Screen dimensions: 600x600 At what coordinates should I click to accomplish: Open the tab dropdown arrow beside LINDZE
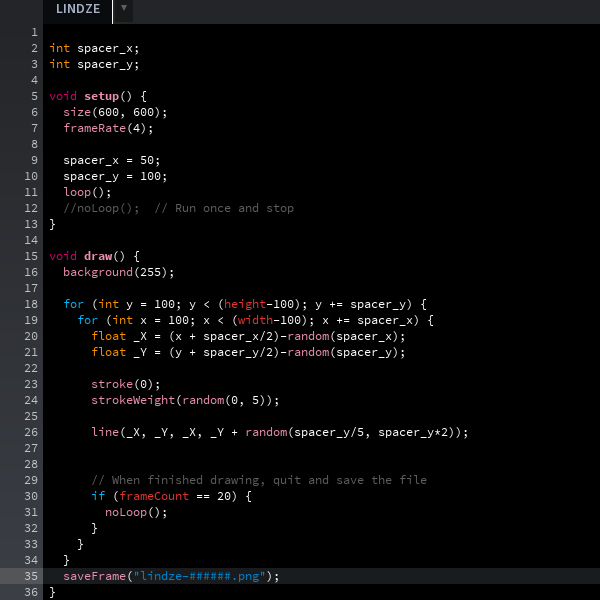124,9
